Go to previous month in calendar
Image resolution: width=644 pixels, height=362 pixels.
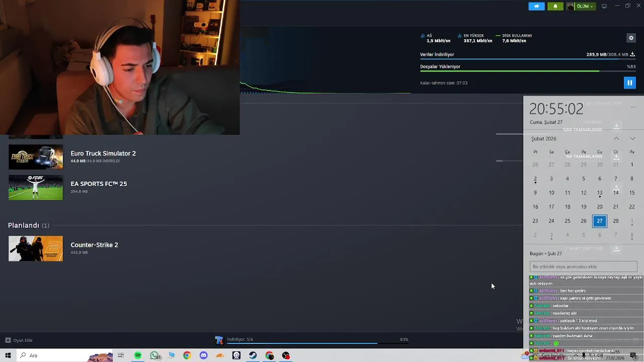click(616, 139)
